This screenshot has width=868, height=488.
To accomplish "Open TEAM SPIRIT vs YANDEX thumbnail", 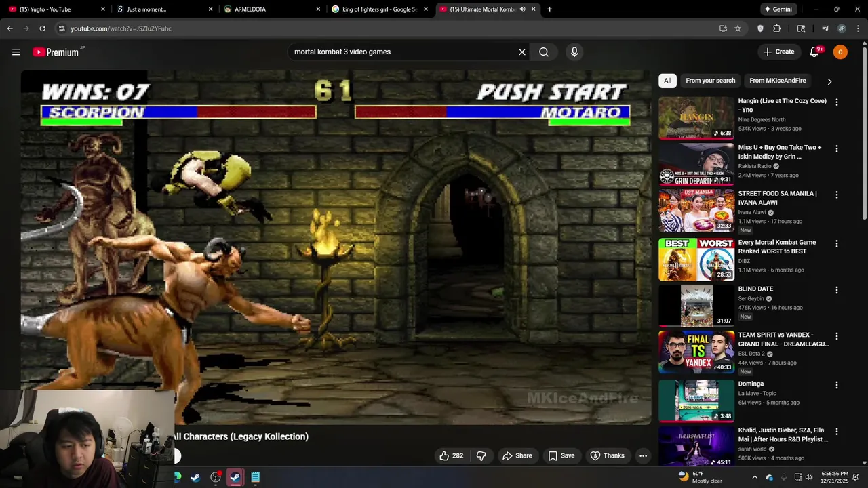I will pos(696,352).
